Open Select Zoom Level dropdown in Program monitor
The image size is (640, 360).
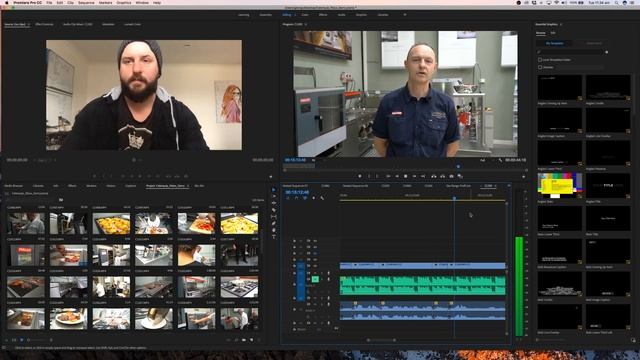[313, 160]
